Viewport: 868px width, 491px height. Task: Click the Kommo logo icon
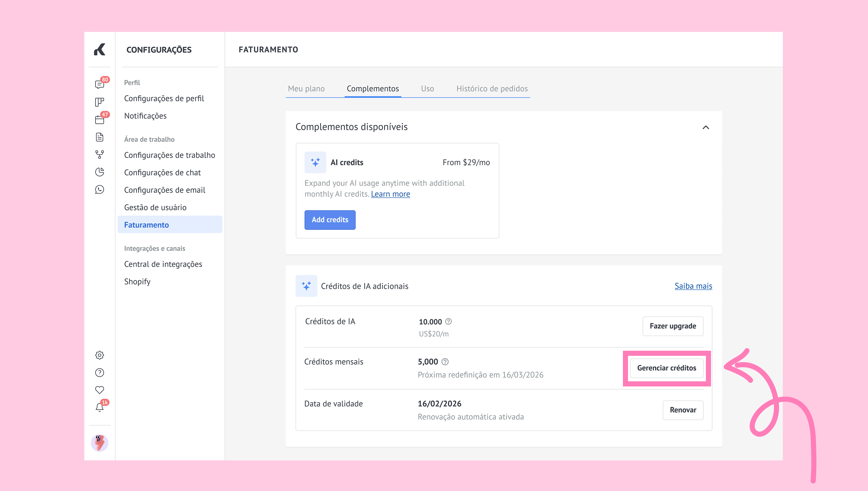point(100,49)
